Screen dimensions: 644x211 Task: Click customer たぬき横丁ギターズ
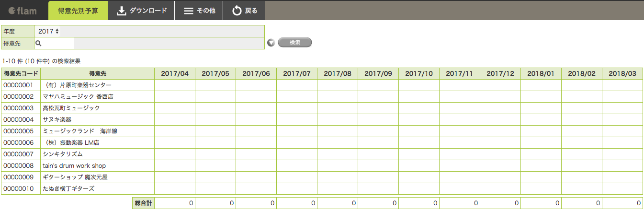68,189
